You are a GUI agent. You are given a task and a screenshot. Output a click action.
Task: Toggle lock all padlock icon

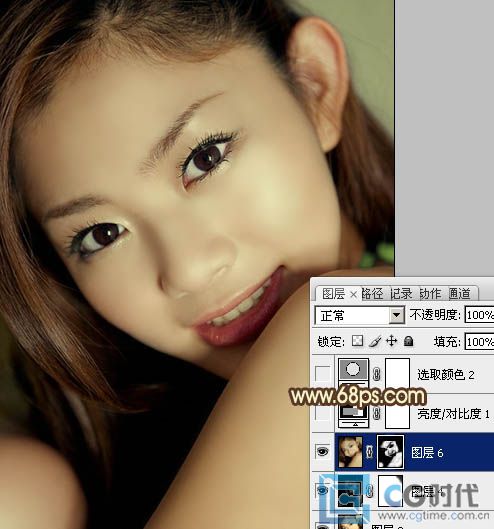408,341
